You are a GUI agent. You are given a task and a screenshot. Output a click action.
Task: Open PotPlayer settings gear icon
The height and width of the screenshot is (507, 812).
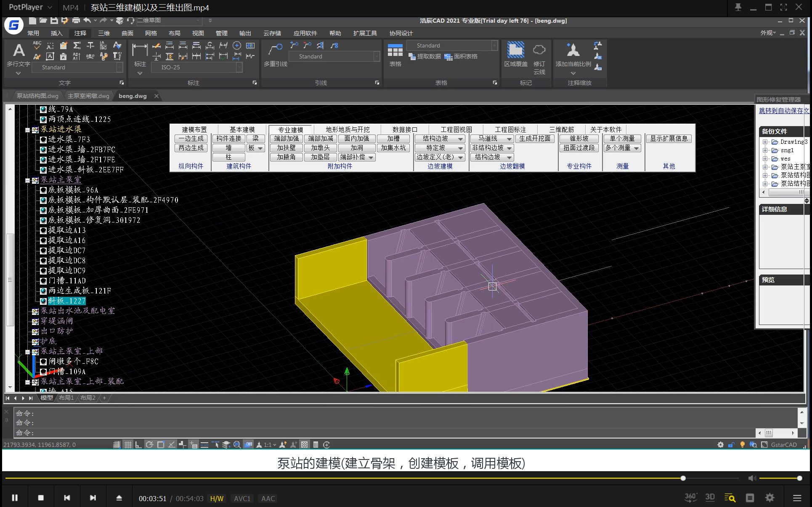click(x=770, y=498)
